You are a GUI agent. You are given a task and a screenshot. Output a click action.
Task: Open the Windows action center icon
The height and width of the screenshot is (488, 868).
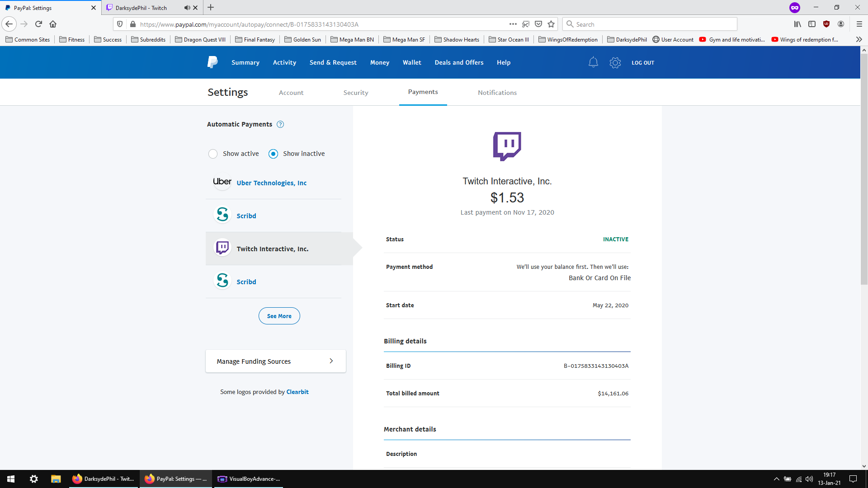(x=853, y=479)
